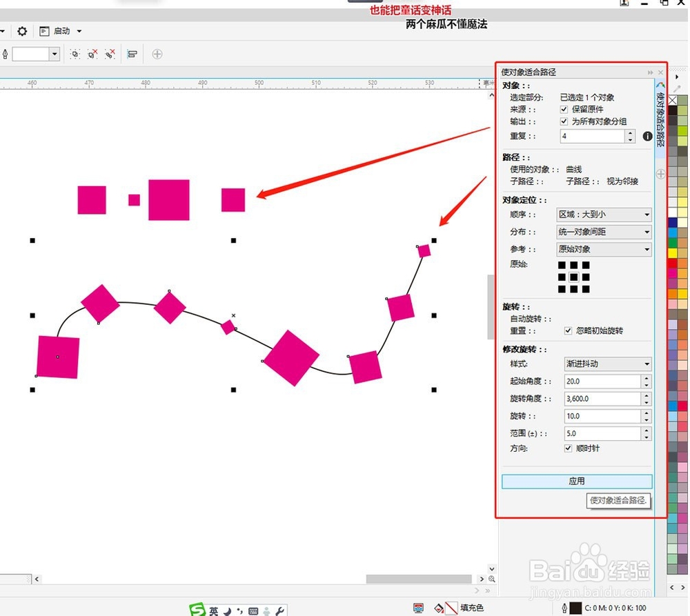Image resolution: width=690 pixels, height=616 pixels.
Task: Click the 启动 workspace launcher icon
Action: pyautogui.click(x=44, y=31)
